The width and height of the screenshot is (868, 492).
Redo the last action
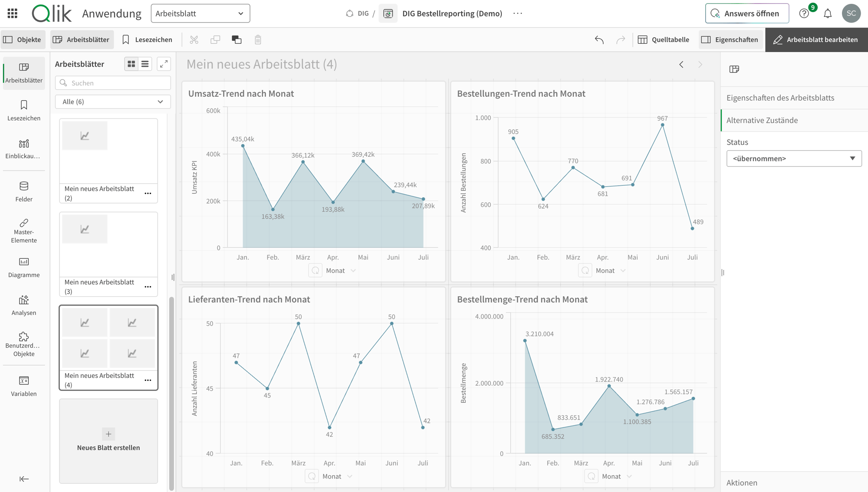621,39
